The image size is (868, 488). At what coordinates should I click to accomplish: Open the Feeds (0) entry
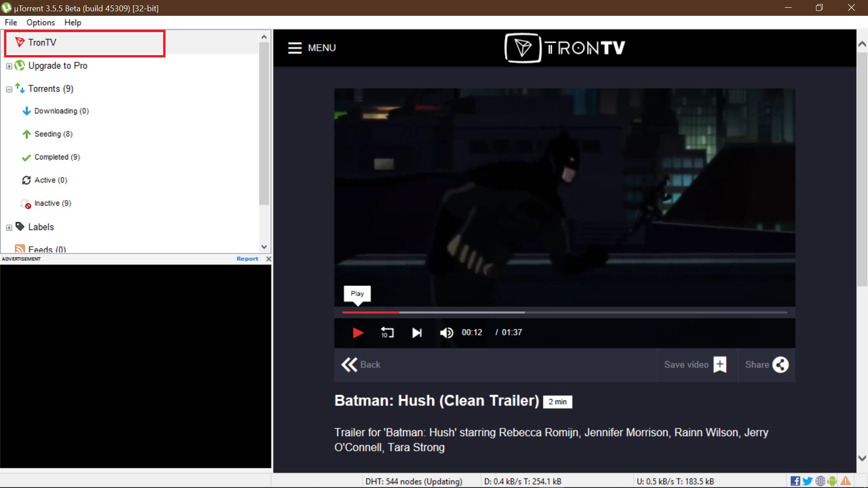47,249
